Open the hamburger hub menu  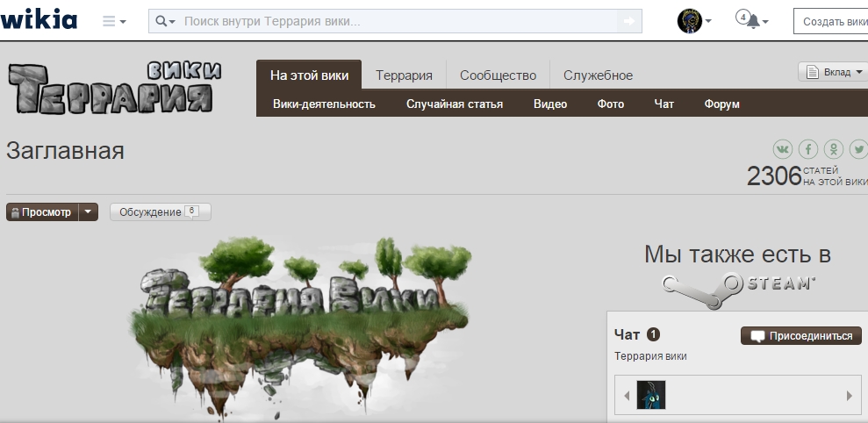coord(114,22)
